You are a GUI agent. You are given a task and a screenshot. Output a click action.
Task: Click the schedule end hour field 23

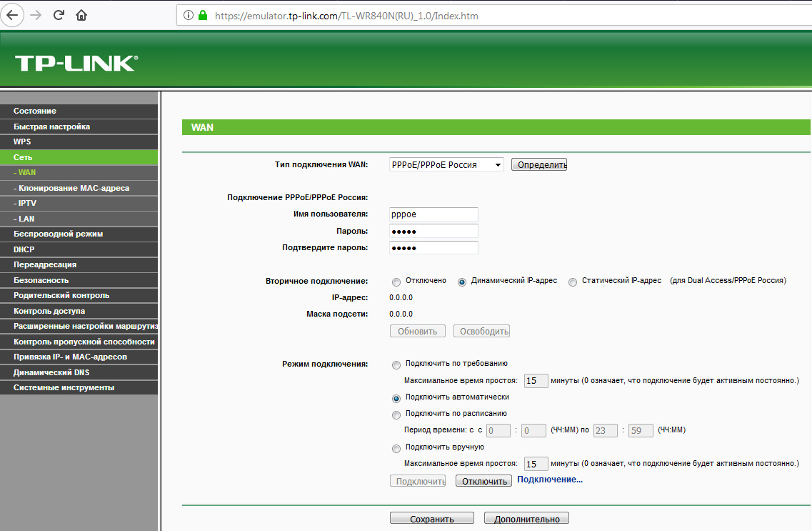pos(606,430)
